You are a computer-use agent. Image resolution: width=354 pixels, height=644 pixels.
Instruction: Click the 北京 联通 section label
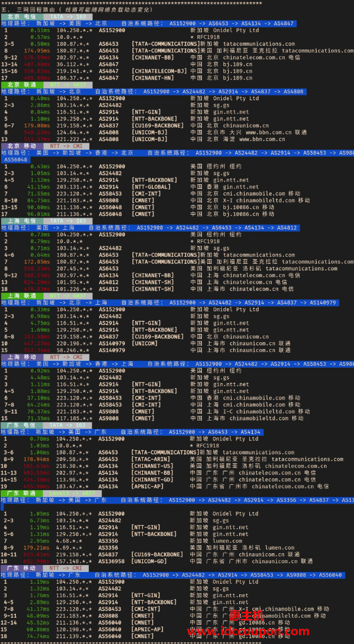point(21,84)
